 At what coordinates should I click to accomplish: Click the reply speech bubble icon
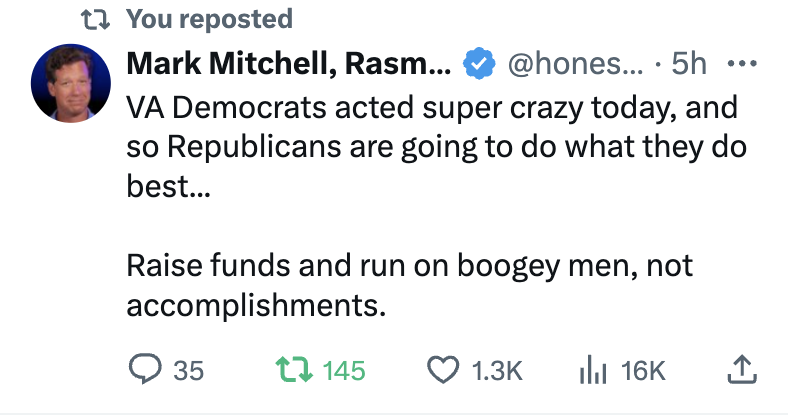click(145, 371)
